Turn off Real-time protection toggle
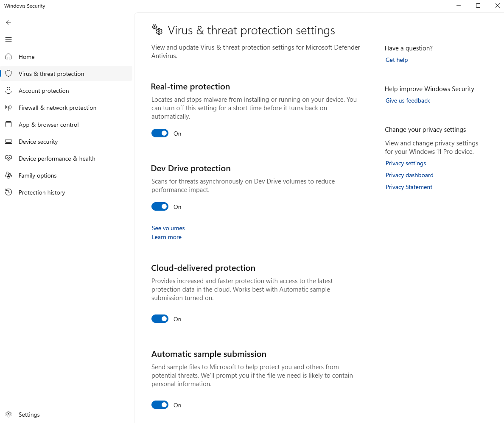504x423 pixels. (x=160, y=133)
